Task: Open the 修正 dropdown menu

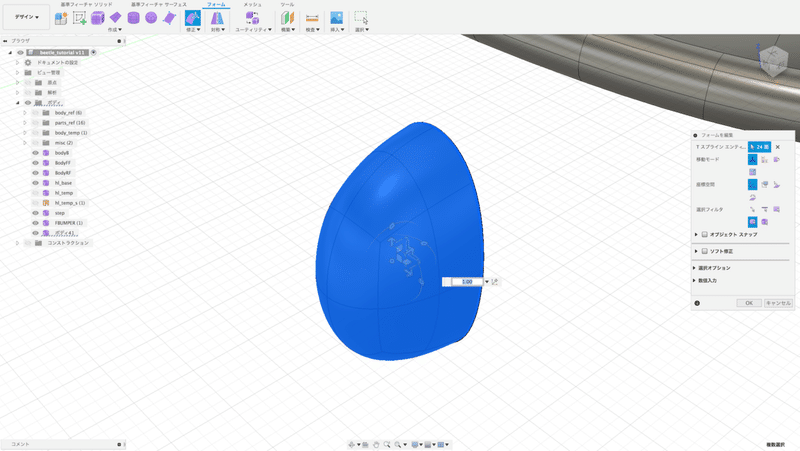Action: [x=192, y=30]
